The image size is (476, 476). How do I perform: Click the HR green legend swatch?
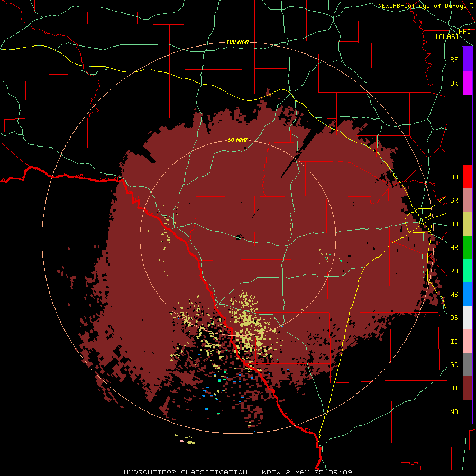[467, 248]
